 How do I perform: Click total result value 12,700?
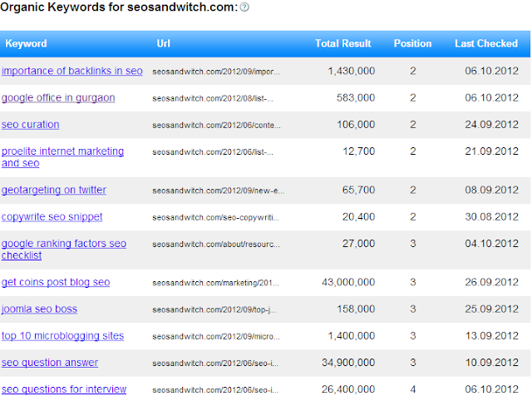(358, 151)
